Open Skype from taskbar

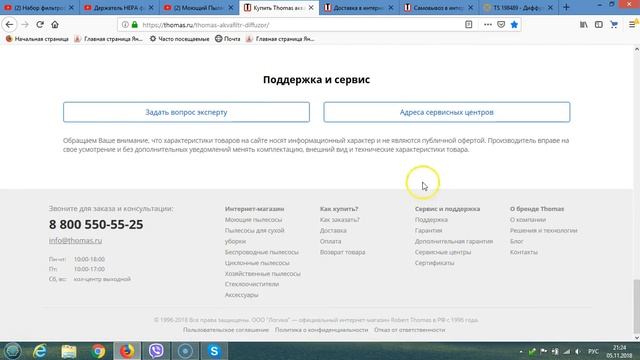(x=214, y=351)
